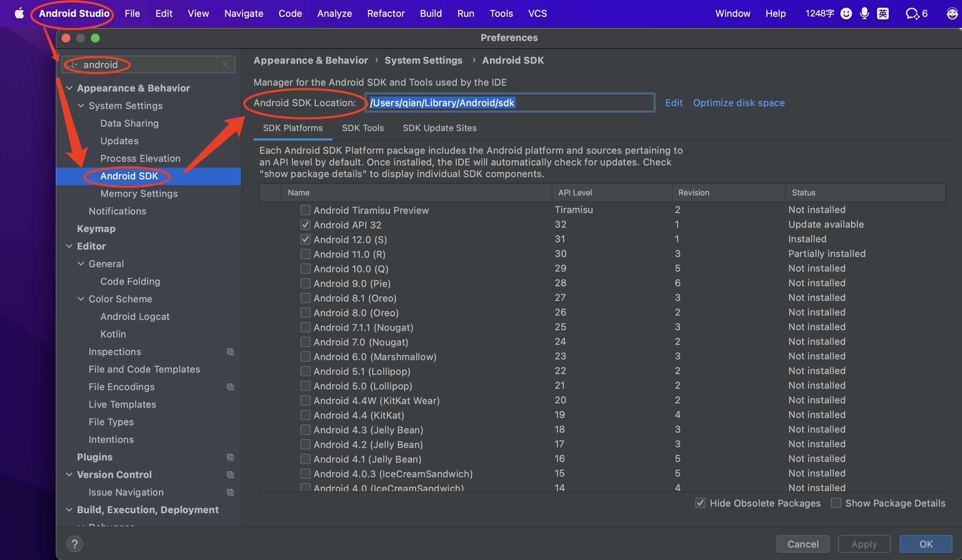Check the Android 9.0 (Pie) checkbox
The width and height of the screenshot is (962, 560).
pyautogui.click(x=306, y=283)
